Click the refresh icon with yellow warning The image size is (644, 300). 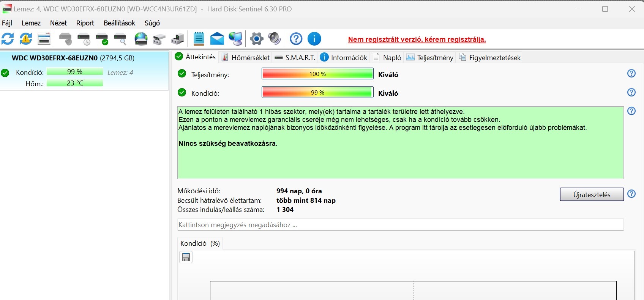(26, 39)
